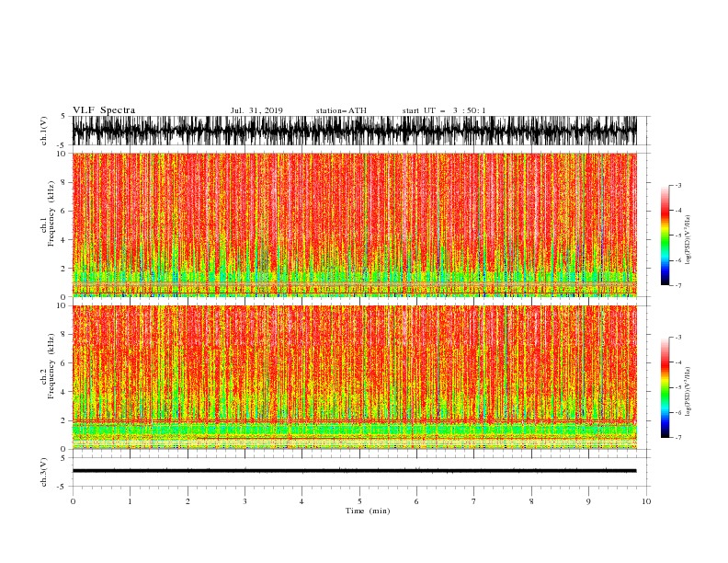Click the "8" tick on the time axis
Screen dimensions: 728x563
point(531,501)
